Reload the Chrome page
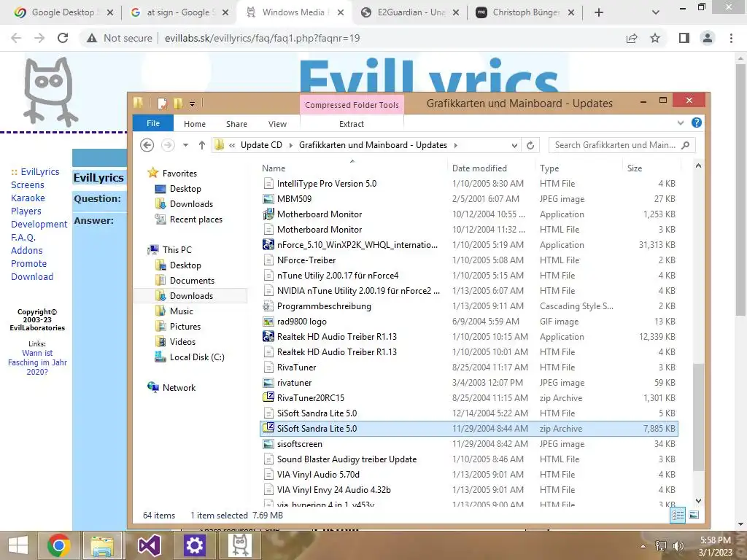Viewport: 747px width, 560px height. [x=63, y=38]
